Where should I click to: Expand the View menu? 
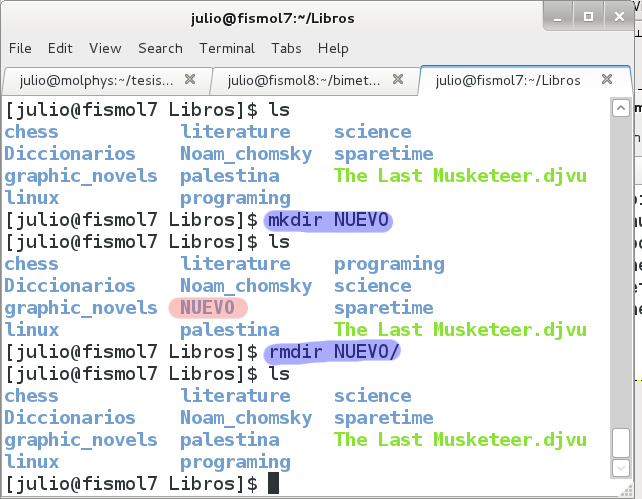[105, 48]
